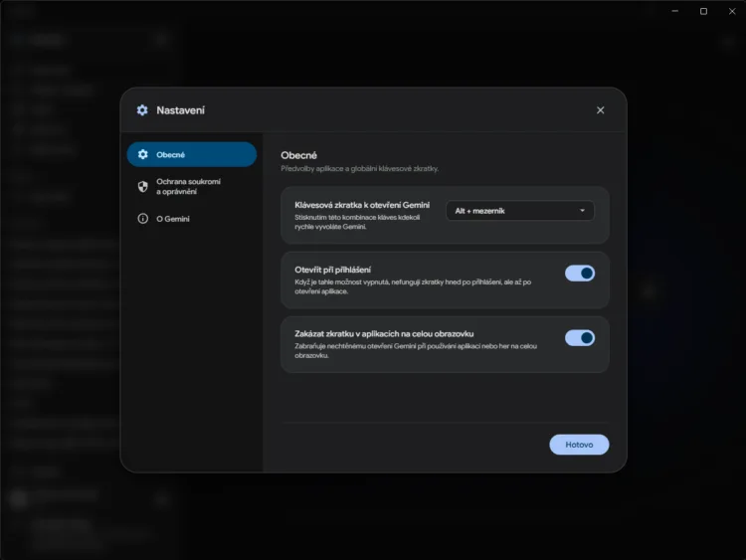Click the info icon next to O Gemini
Viewport: 746px width, 560px height.
(142, 219)
